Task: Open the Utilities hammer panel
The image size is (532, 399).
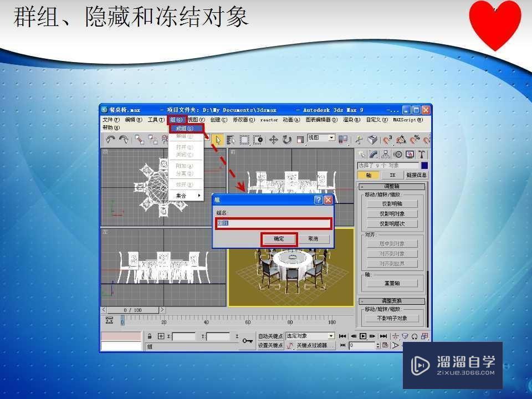Action: [422, 154]
